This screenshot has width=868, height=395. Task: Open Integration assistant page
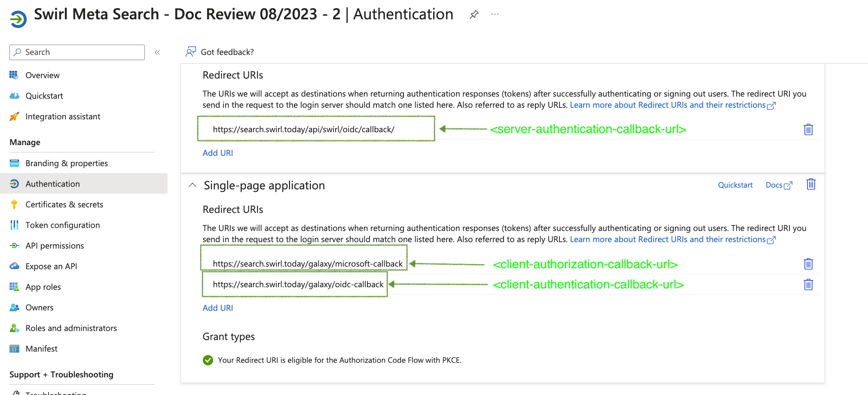click(63, 116)
